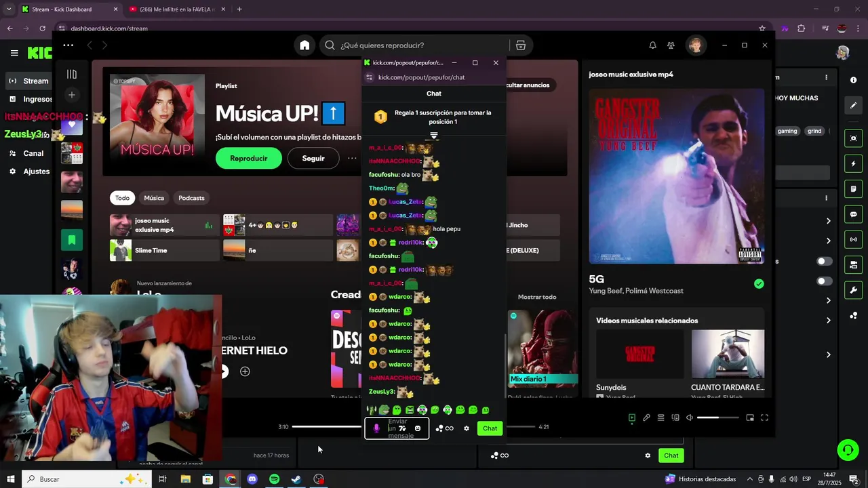The height and width of the screenshot is (488, 868).
Task: Open the 'Slime Time' shortcut tile
Action: (164, 250)
